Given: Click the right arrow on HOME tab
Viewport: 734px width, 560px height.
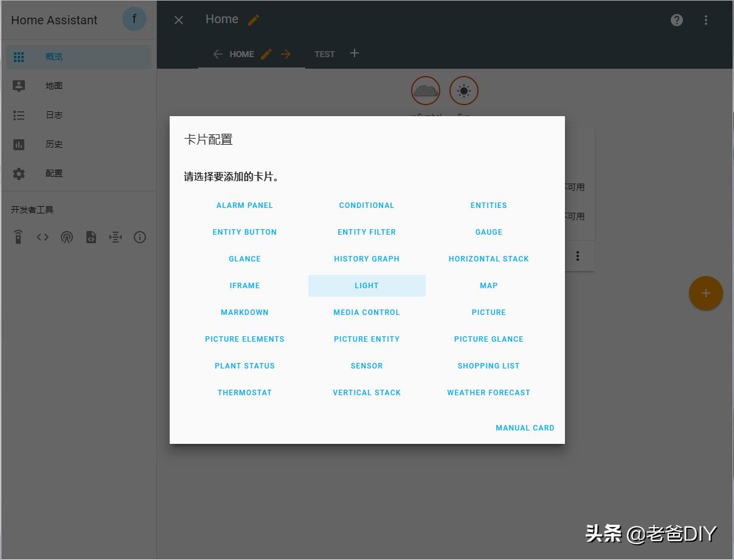Looking at the screenshot, I should (x=286, y=54).
